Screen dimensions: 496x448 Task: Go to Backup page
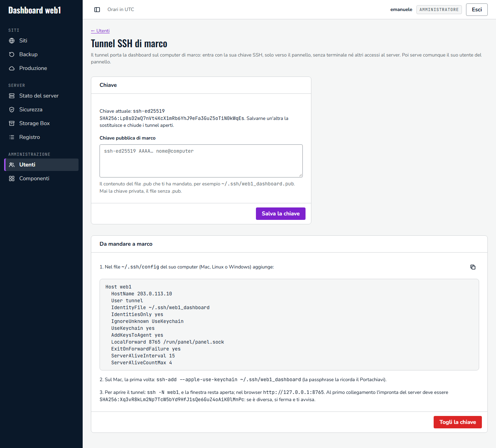point(41,54)
